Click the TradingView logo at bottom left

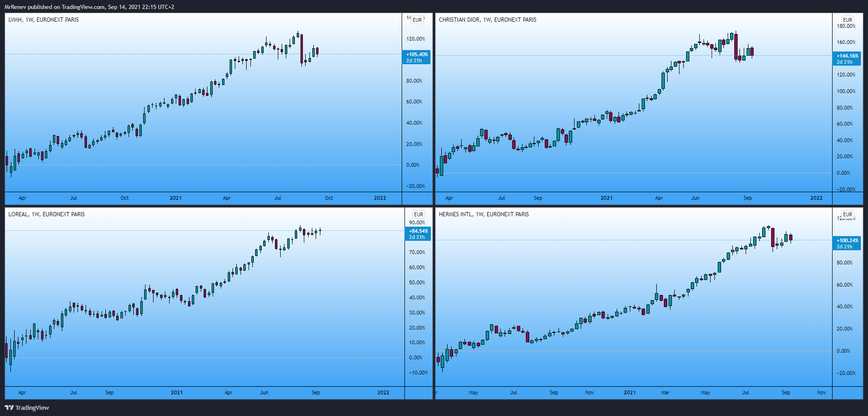[27, 408]
